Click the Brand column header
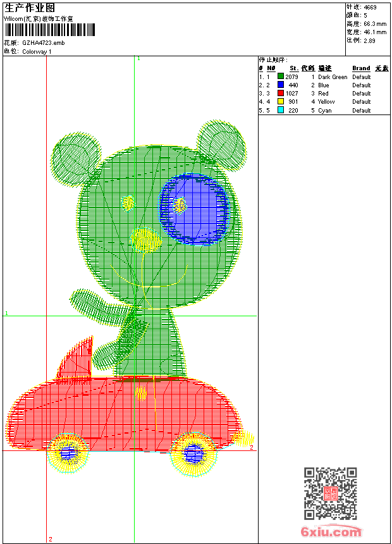392x544 pixels. coord(361,68)
